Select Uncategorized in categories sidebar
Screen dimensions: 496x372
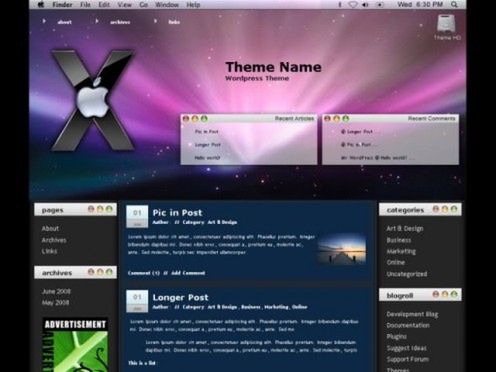[x=407, y=274]
